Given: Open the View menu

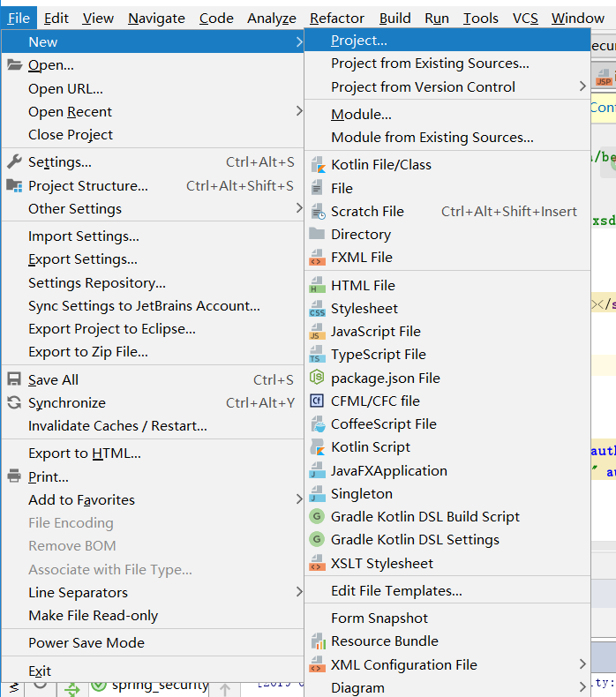Looking at the screenshot, I should pyautogui.click(x=98, y=19).
